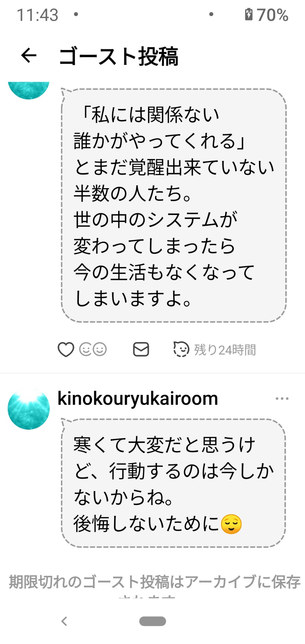305x644 pixels.
Task: Tap the Android back chevron in the navigation bar
Action: click(64, 621)
